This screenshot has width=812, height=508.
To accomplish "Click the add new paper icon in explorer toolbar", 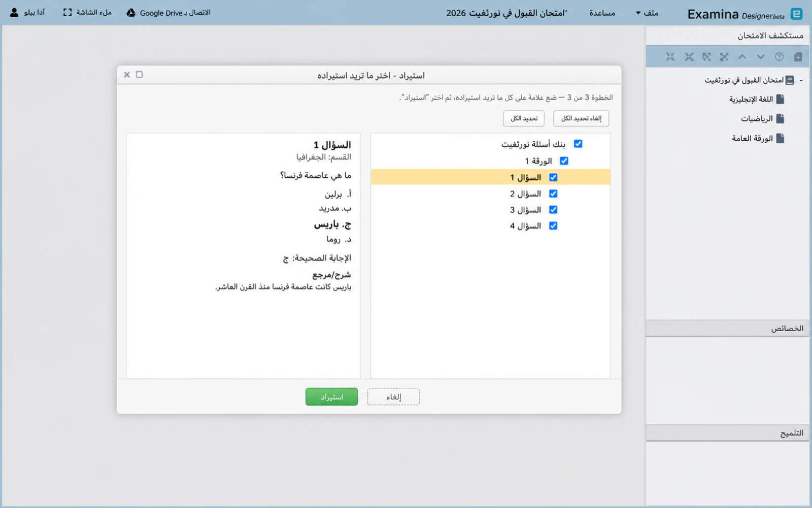I will [x=798, y=57].
